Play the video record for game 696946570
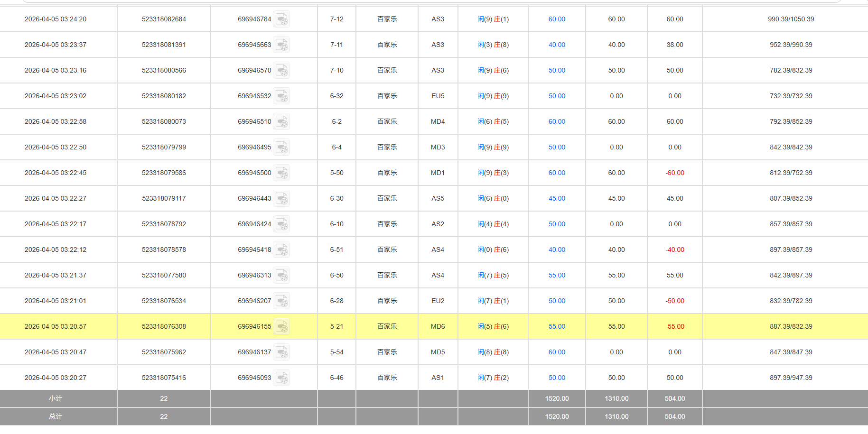Screen dimensions: 868x434 click(282, 71)
